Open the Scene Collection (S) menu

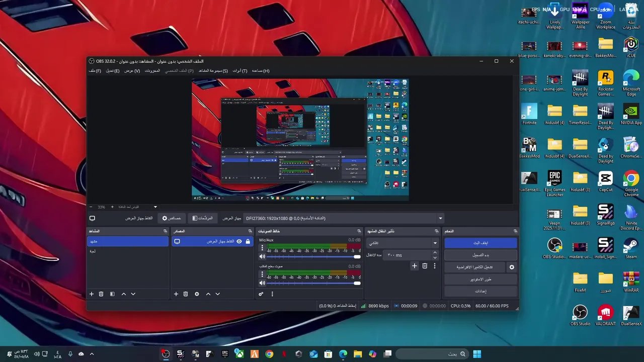tap(213, 71)
